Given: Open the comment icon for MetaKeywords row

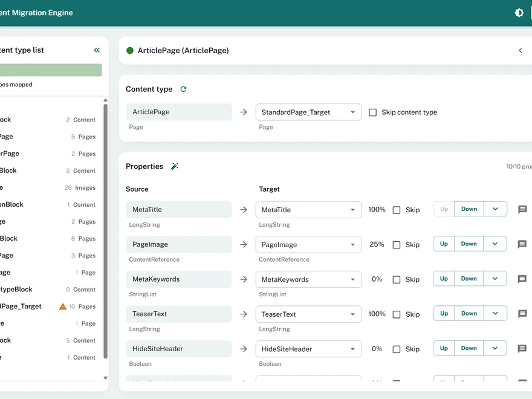Looking at the screenshot, I should [x=521, y=278].
